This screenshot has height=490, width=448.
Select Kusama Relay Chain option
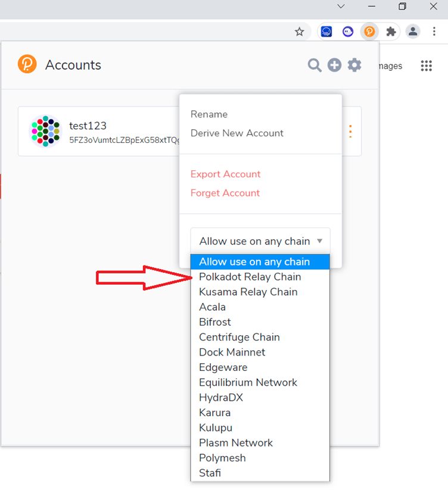(260, 292)
